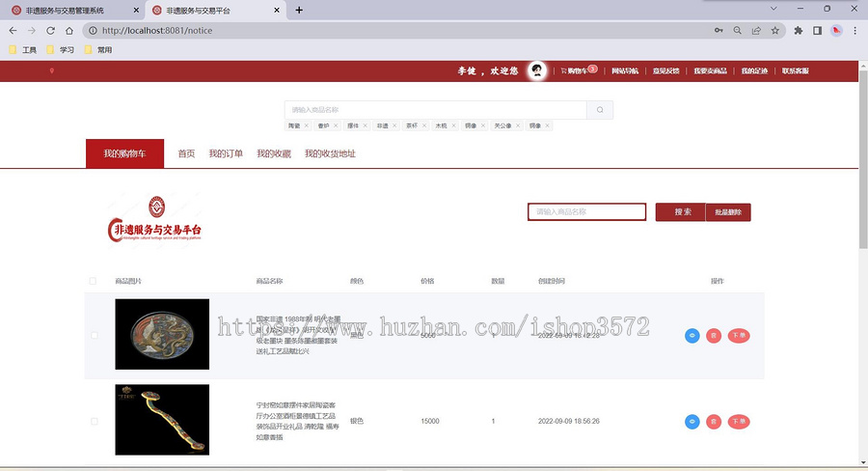The height and width of the screenshot is (471, 868).
Task: Open the 学习 bookmarks folder
Action: (61, 50)
